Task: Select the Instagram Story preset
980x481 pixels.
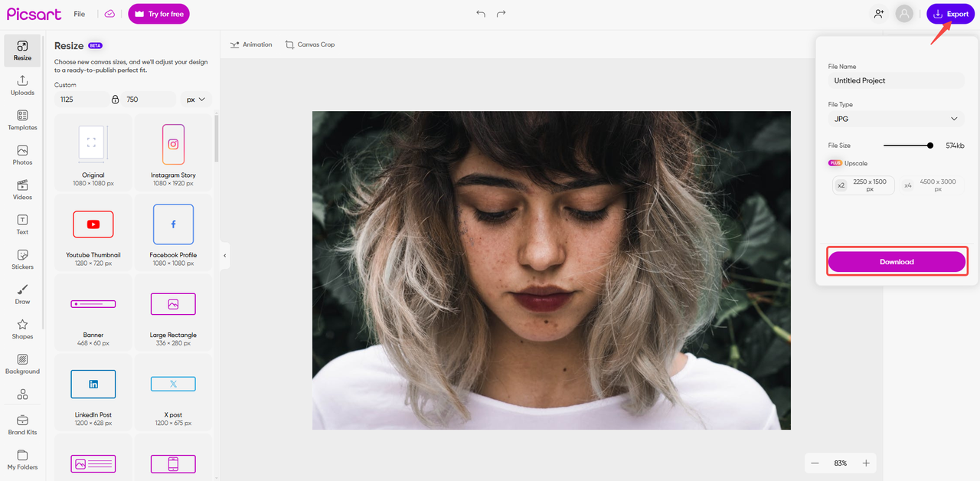Action: click(173, 152)
